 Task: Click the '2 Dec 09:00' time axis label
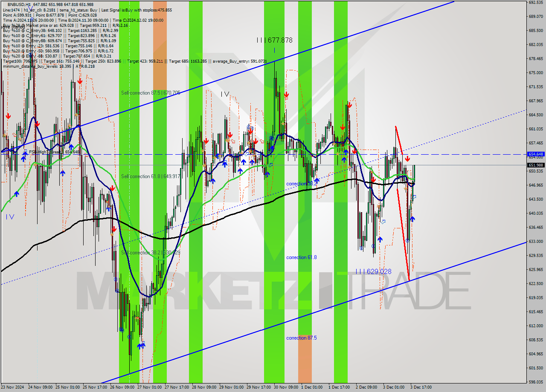click(x=366, y=387)
